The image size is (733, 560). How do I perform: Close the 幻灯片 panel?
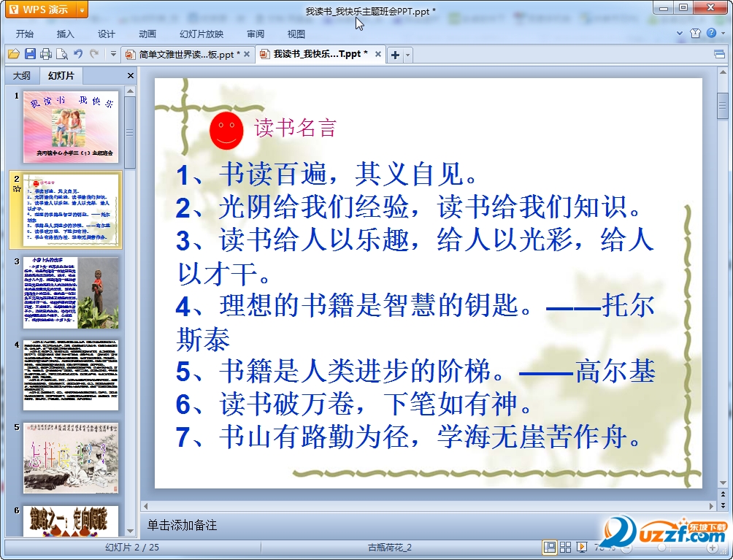[129, 75]
